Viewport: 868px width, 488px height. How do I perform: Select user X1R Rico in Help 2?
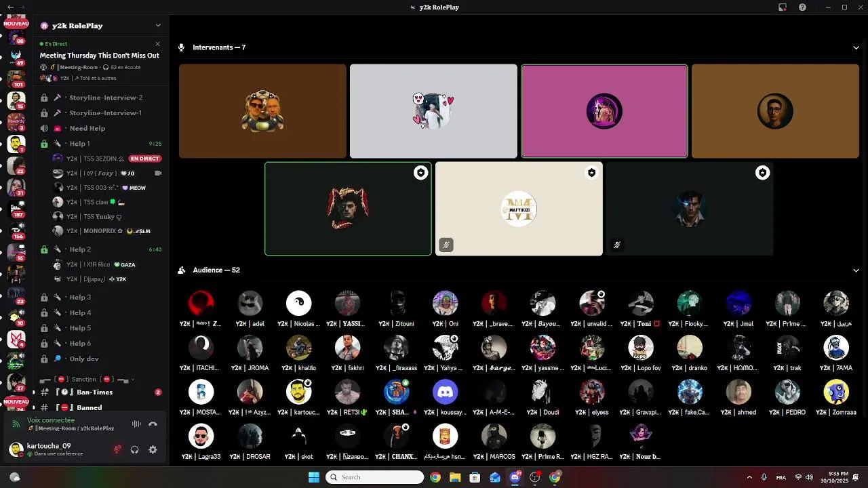click(107, 264)
